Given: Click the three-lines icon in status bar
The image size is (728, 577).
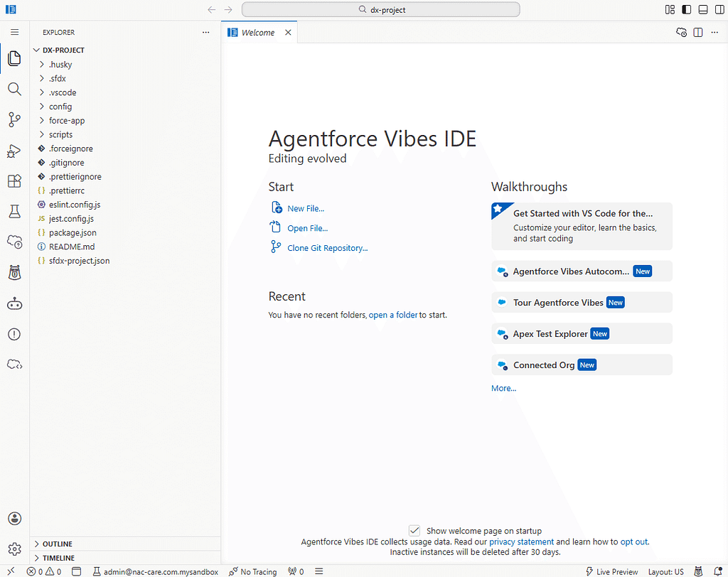Looking at the screenshot, I should tap(319, 571).
